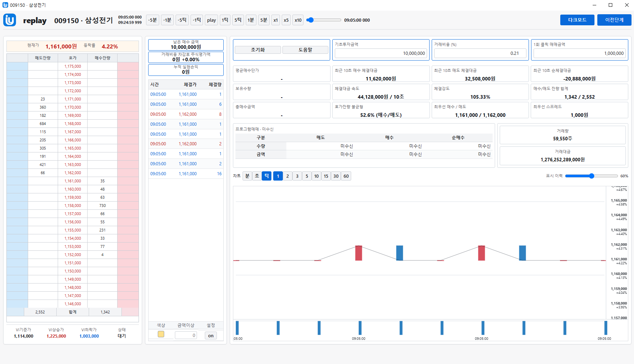This screenshot has width=634, height=364.
Task: Advance one tick with 1틱 button
Action: pos(225,20)
